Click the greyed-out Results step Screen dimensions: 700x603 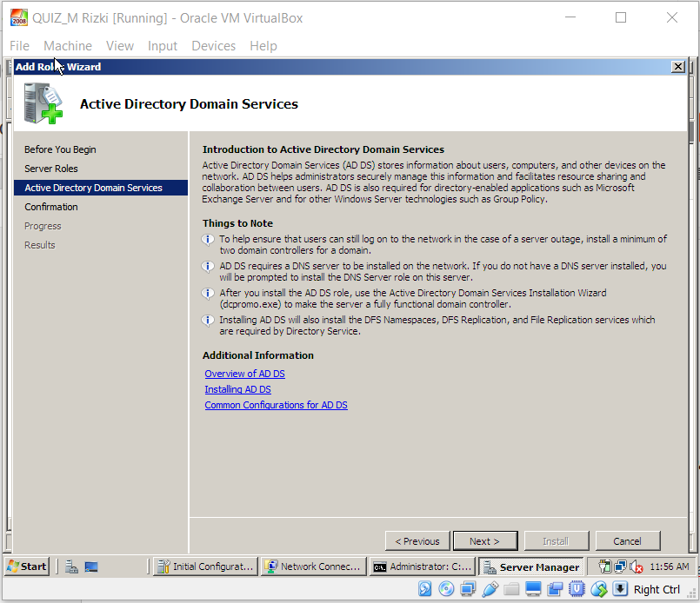(40, 245)
